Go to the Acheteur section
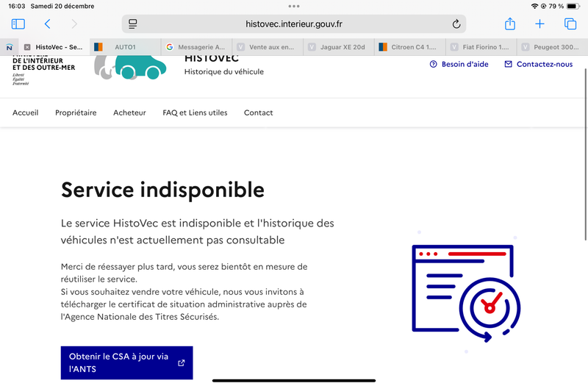Screen dimensions: 588x386 click(129, 112)
